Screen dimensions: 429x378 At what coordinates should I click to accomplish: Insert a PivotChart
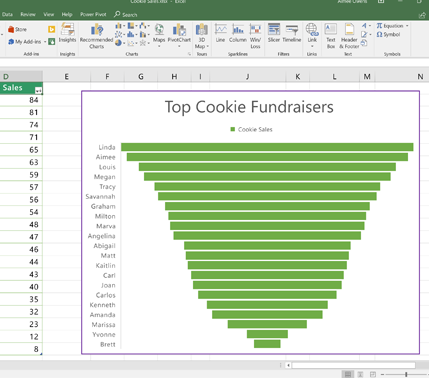tap(179, 35)
